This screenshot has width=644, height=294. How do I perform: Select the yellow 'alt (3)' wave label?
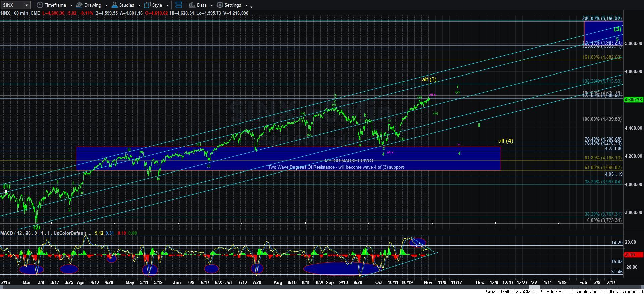(429, 80)
